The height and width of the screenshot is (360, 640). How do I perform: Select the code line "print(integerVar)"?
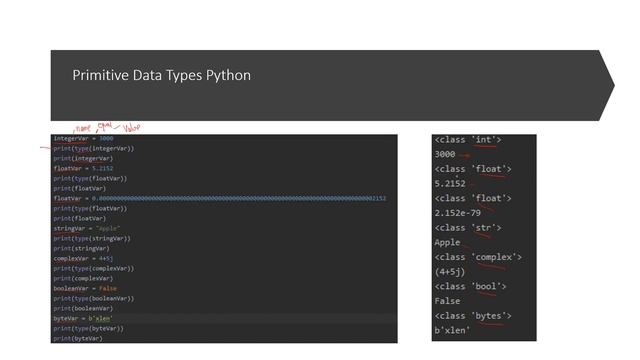point(83,158)
